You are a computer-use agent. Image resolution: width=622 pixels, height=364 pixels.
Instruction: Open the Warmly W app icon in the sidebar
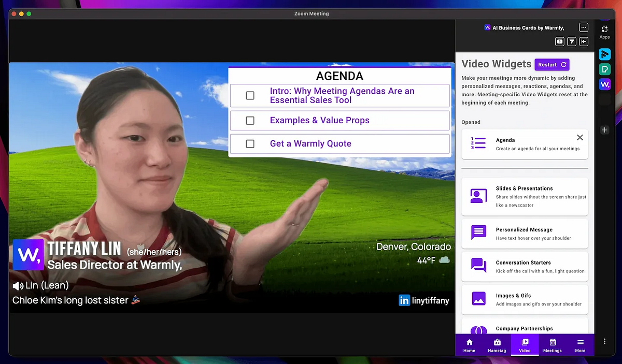click(x=604, y=84)
